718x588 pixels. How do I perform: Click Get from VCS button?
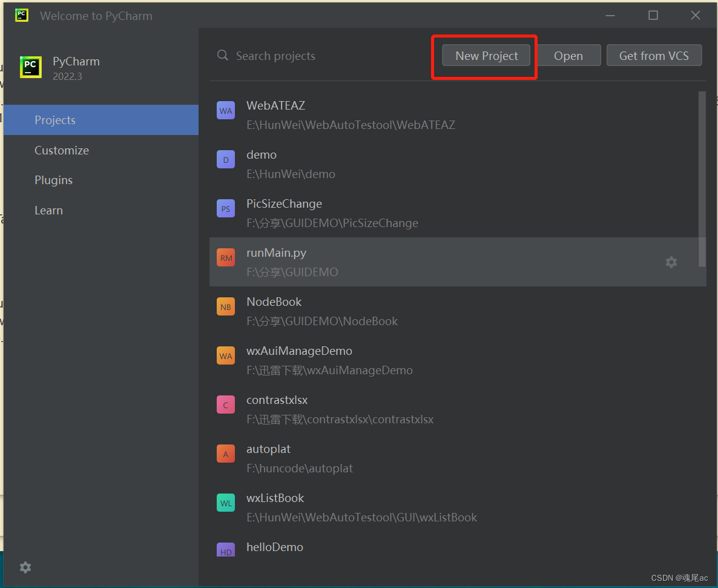654,56
